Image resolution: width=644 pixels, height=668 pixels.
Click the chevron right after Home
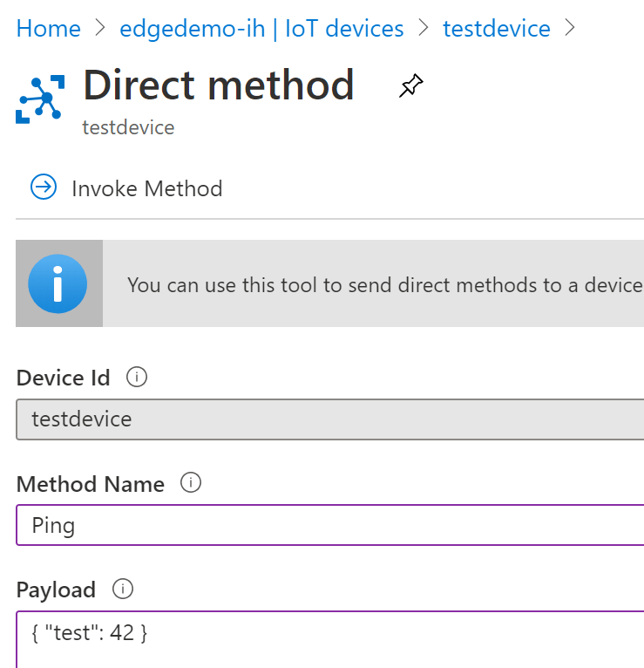[x=100, y=29]
